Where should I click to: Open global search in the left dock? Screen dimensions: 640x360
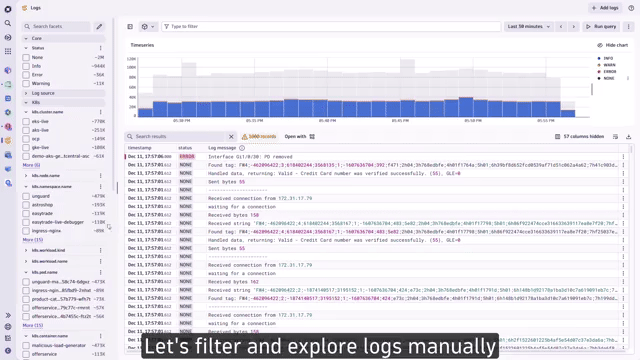click(x=8, y=23)
